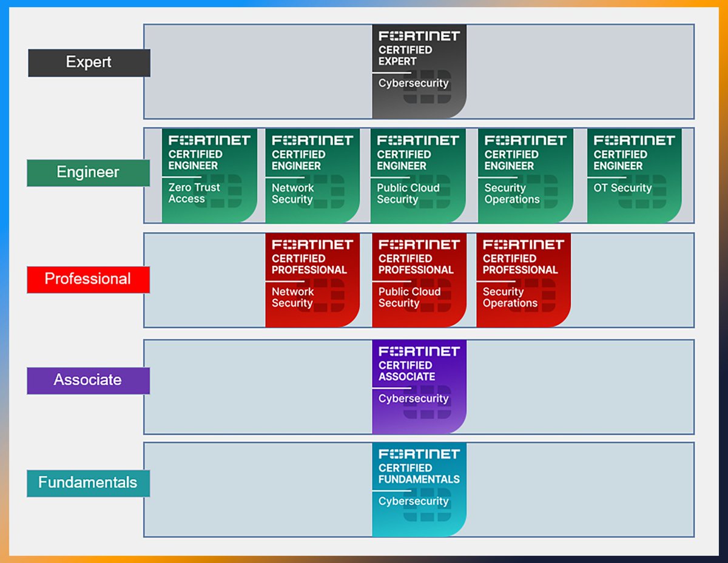Select the Fundamentals level label
728x563 pixels.
[x=89, y=482]
